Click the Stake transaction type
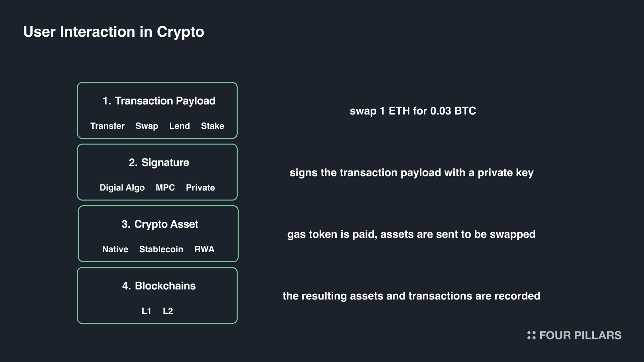Screen dimensions: 644x362 coord(213,126)
